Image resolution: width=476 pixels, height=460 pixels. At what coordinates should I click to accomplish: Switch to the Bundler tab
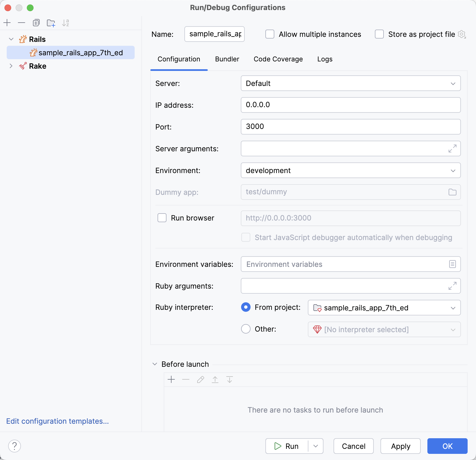(227, 59)
